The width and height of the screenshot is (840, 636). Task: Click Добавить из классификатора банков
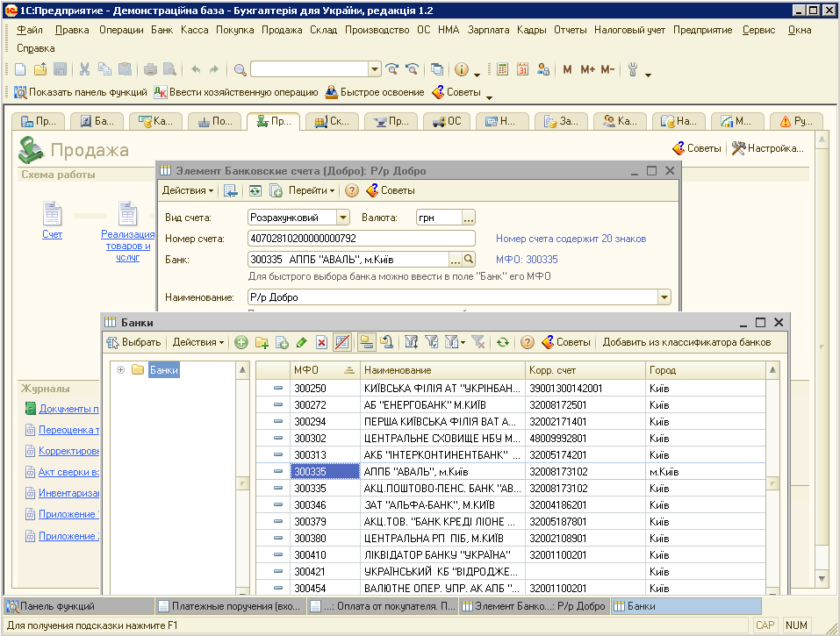(686, 343)
